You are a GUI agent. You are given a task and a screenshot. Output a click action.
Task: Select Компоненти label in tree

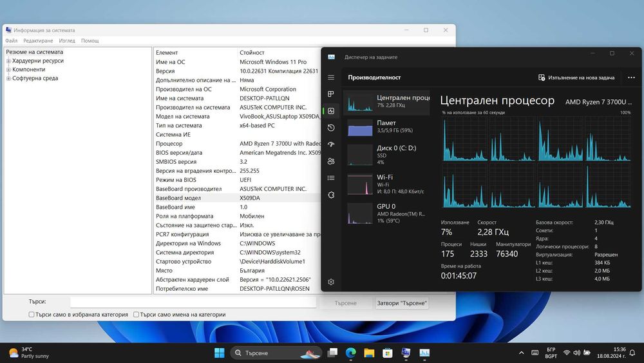coord(29,70)
